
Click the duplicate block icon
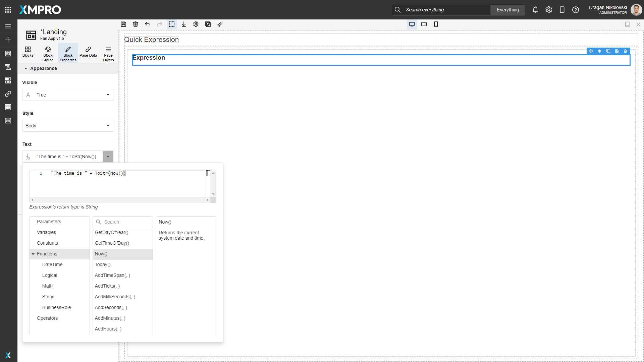(x=608, y=51)
